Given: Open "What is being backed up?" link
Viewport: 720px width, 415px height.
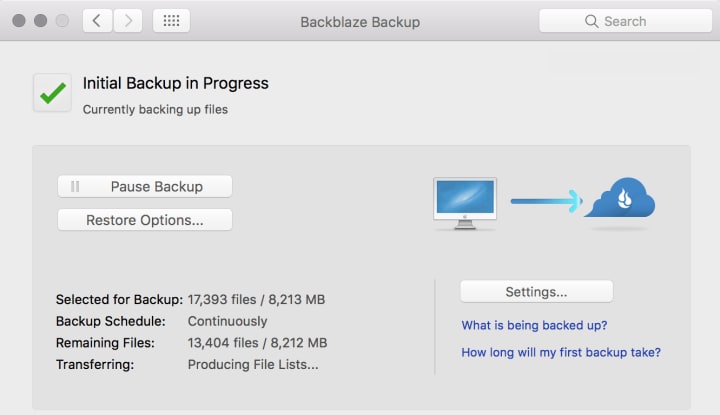Looking at the screenshot, I should click(534, 325).
